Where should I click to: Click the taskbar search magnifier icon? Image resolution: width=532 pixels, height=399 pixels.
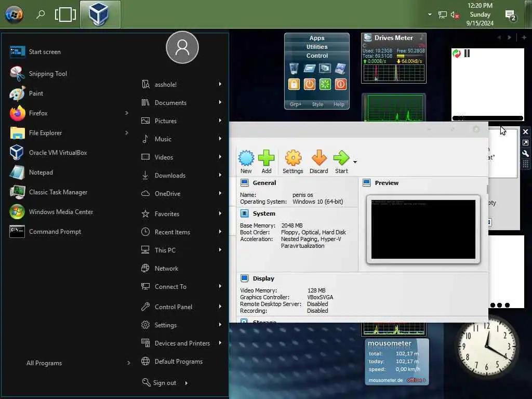pyautogui.click(x=41, y=14)
